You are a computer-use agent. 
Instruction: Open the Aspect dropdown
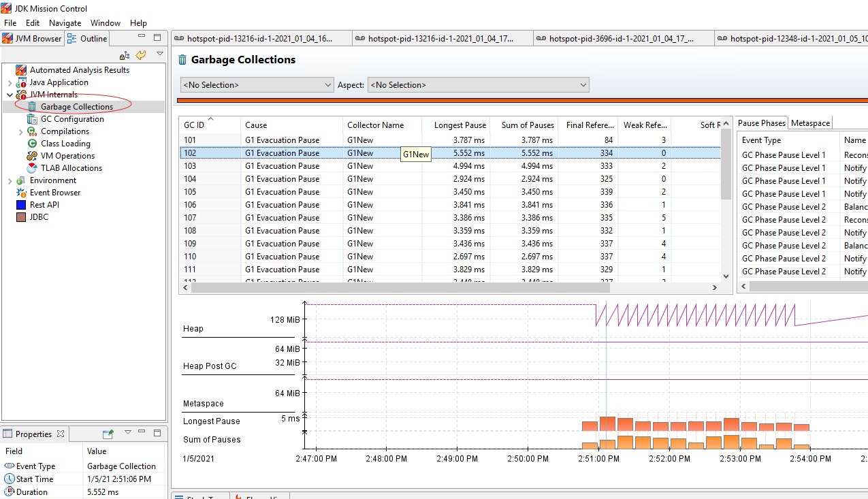478,85
